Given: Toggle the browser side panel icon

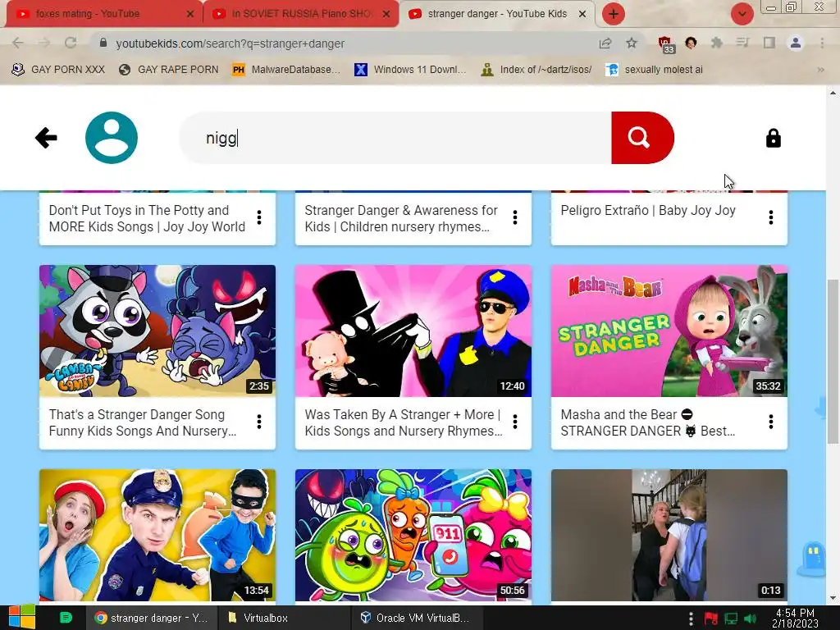Looking at the screenshot, I should point(769,43).
